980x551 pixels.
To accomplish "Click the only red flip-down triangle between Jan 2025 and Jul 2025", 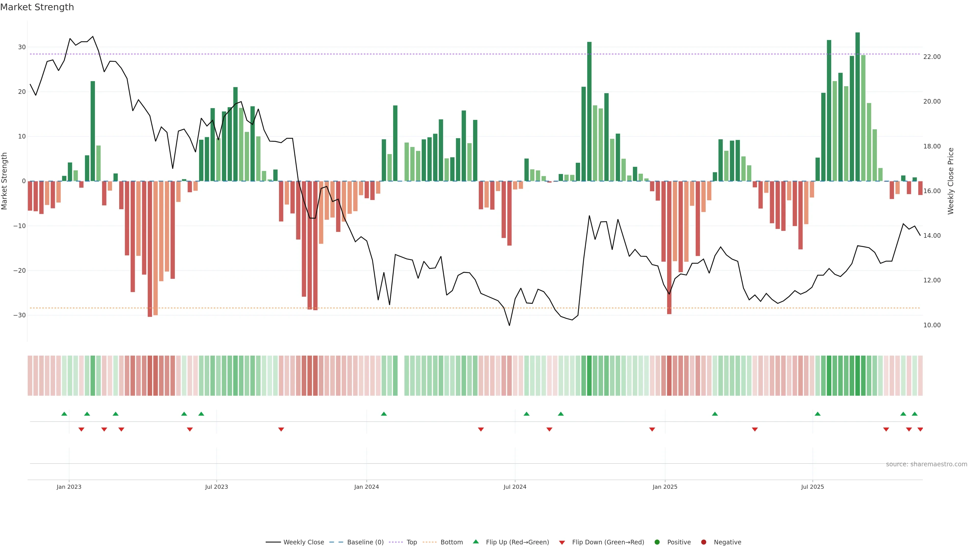I will pos(755,429).
